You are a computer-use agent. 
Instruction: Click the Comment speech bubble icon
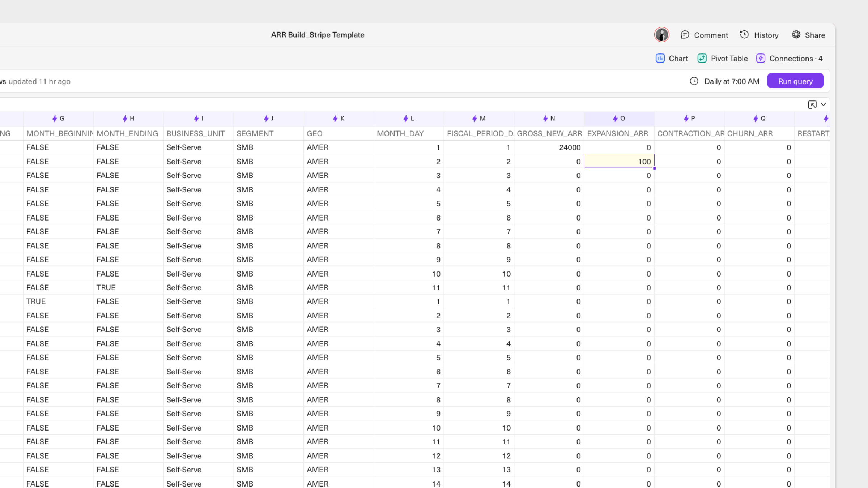685,35
